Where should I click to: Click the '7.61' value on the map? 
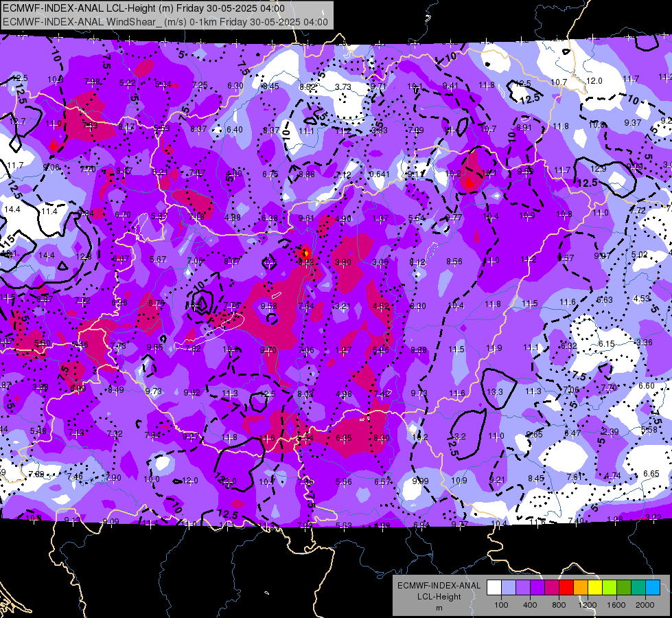[x=575, y=477]
